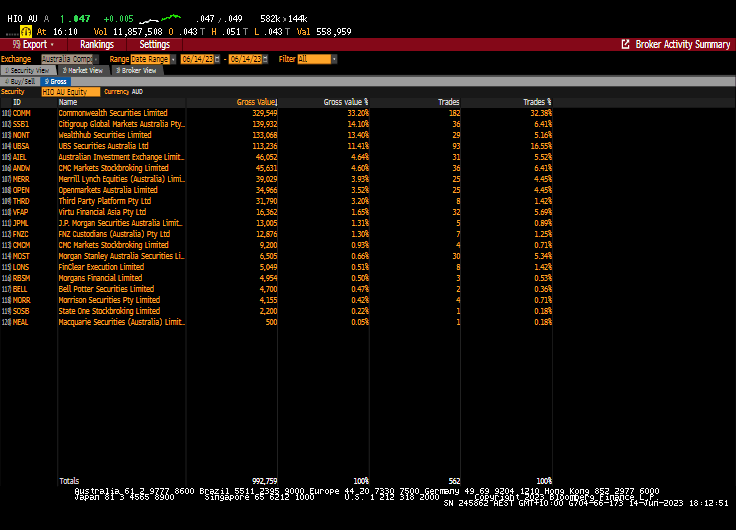Click the UBSA broker ID cell
736x530 pixels.
pos(21,146)
